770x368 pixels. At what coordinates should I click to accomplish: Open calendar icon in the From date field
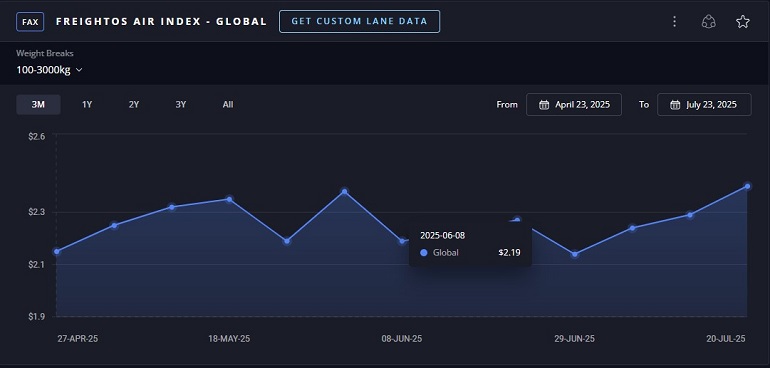point(544,105)
